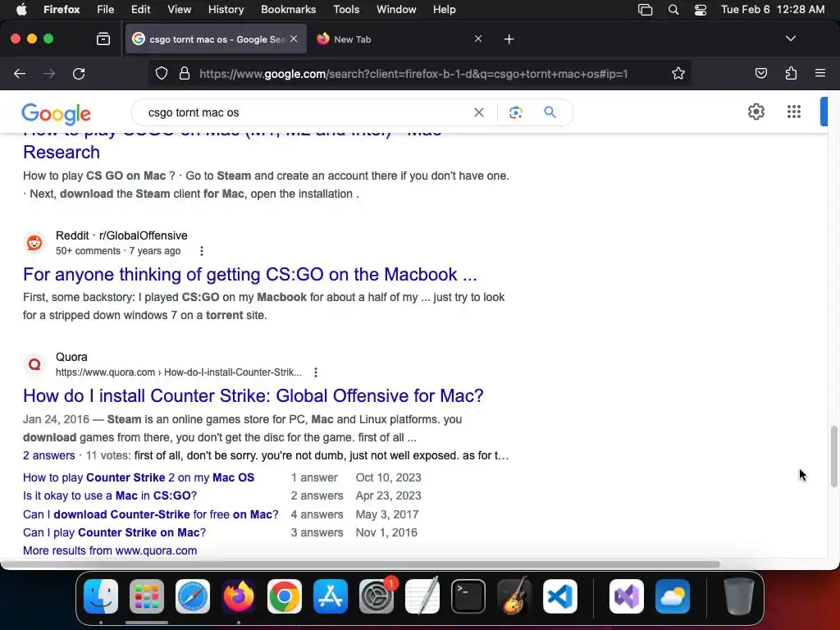The width and height of the screenshot is (840, 630).
Task: Open Firefox tab overview icon left of tabs
Action: pos(103,39)
